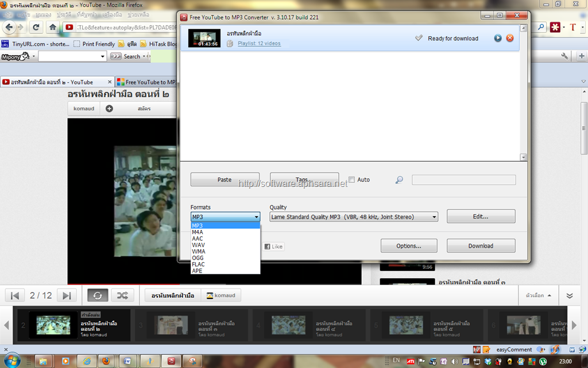Click the Facebook Like button
This screenshot has width=588, height=368.
click(274, 246)
